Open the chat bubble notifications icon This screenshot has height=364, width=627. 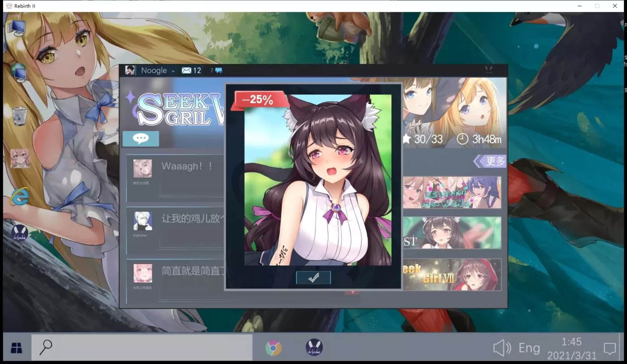pos(218,70)
